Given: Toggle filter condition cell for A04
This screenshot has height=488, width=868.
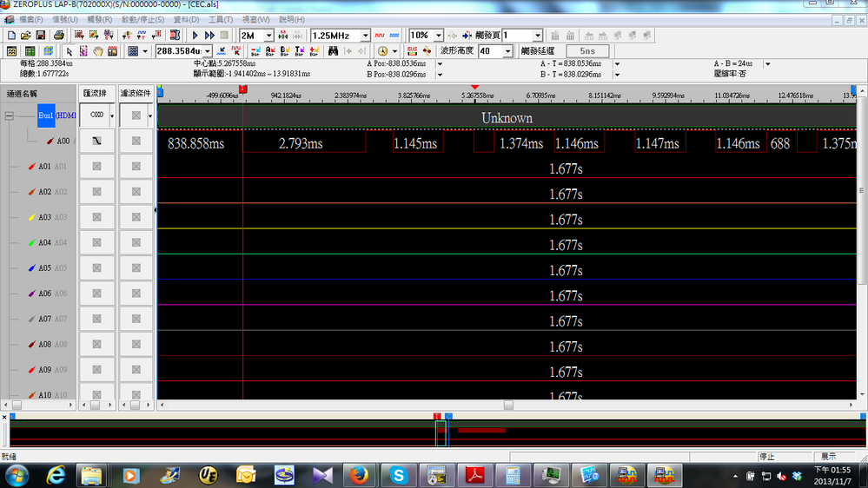Looking at the screenshot, I should click(x=136, y=242).
